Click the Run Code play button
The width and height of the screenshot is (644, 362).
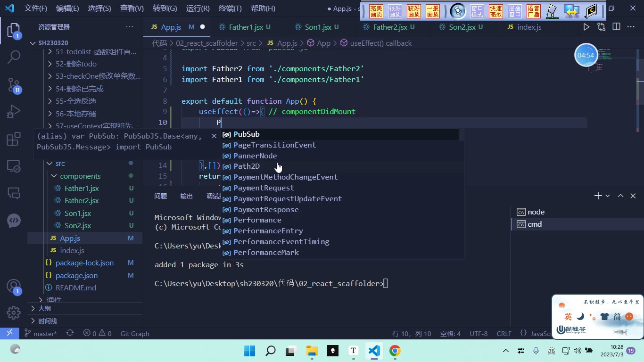click(x=586, y=27)
